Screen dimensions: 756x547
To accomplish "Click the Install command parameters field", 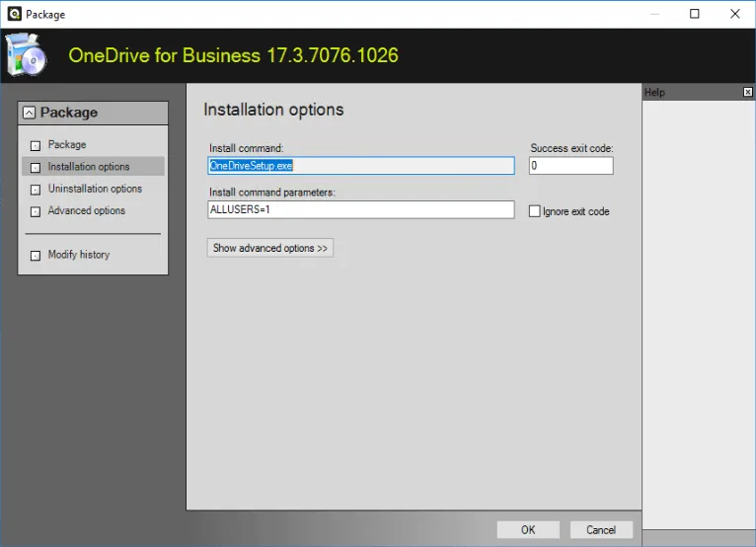I will coord(361,210).
